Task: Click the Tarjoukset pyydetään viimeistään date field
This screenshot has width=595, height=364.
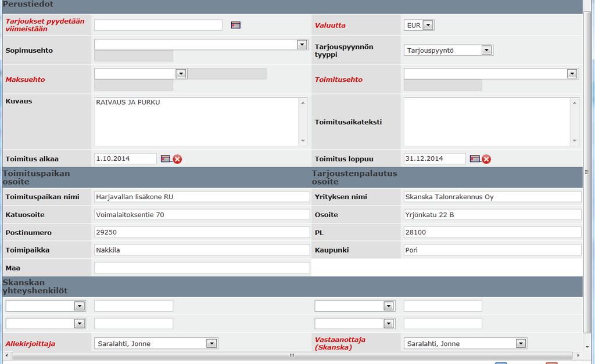Action: (x=158, y=25)
